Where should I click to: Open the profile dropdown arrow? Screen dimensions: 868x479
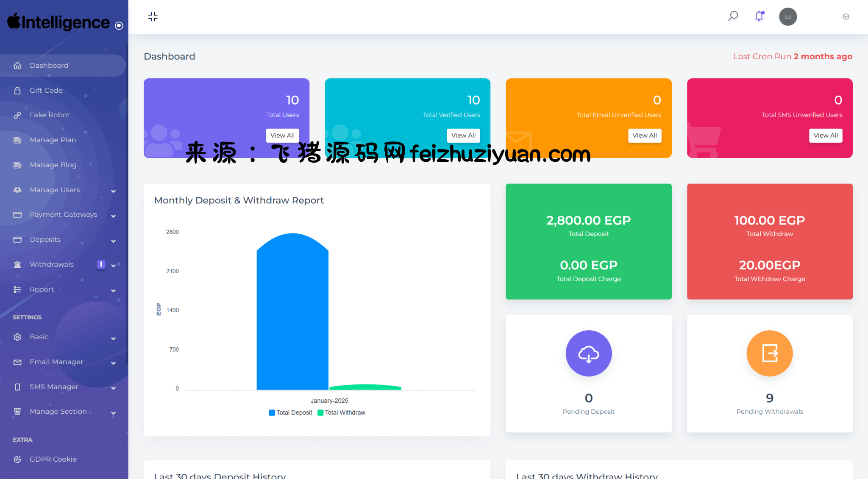(x=846, y=17)
